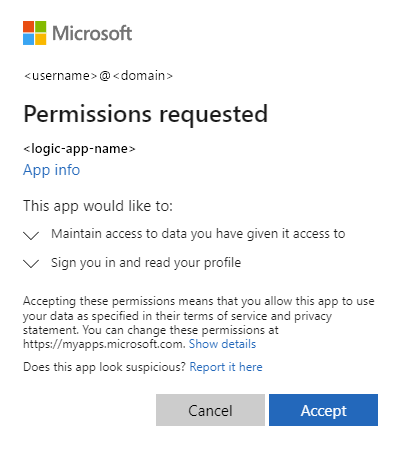Accept the requested permissions
The height and width of the screenshot is (450, 400).
point(324,410)
